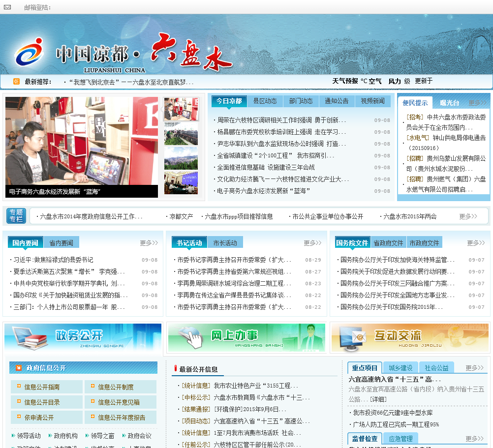Open the 信息公开年度报告 button
This screenshot has width=493, height=448.
(x=121, y=417)
